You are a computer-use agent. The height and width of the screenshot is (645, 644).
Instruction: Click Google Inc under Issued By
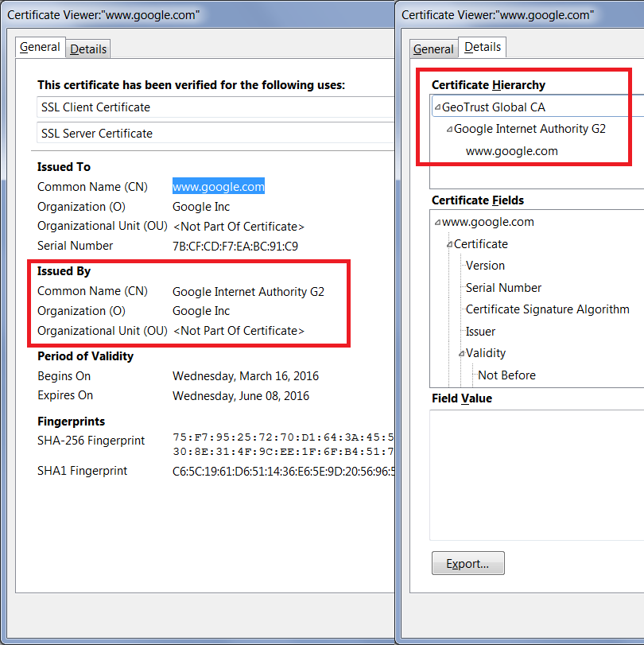pos(201,311)
